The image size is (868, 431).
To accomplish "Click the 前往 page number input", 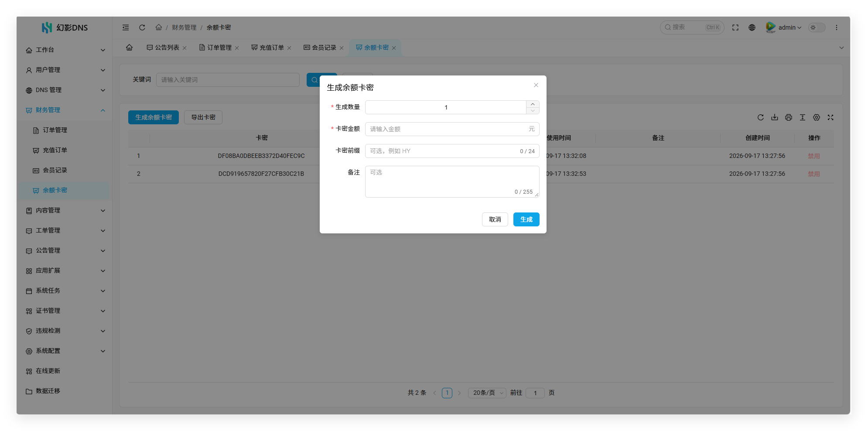I will coord(535,393).
